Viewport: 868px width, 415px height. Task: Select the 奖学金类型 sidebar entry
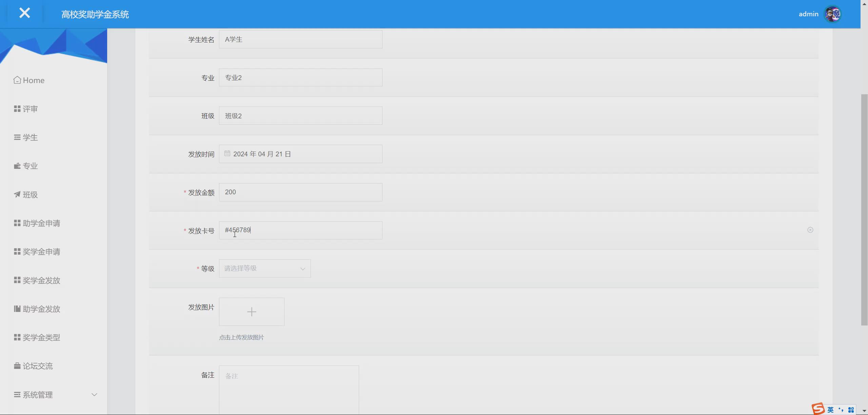click(x=41, y=337)
